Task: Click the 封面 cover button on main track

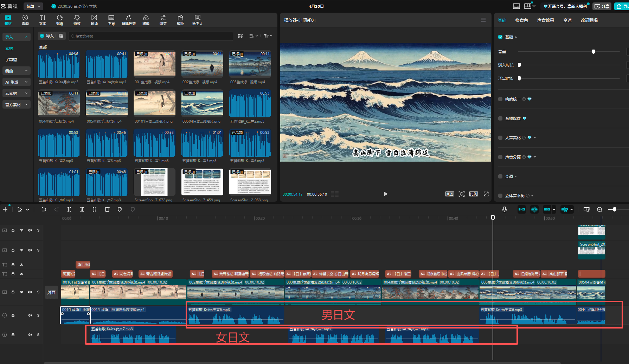Action: tap(51, 292)
